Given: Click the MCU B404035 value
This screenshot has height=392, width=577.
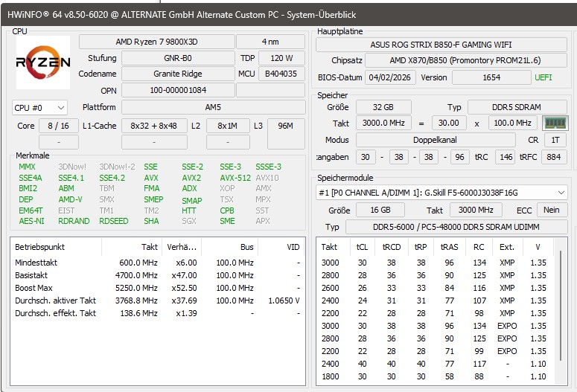Looking at the screenshot, I should pos(281,74).
